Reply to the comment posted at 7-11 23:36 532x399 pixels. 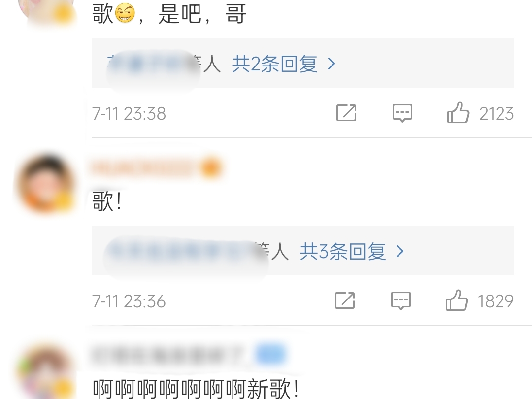[400, 300]
